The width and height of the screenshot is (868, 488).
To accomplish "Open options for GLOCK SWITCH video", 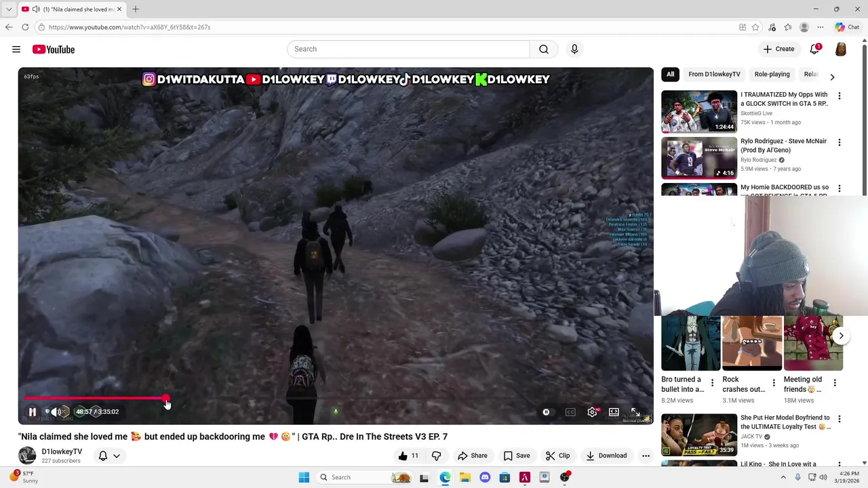I will [x=840, y=96].
